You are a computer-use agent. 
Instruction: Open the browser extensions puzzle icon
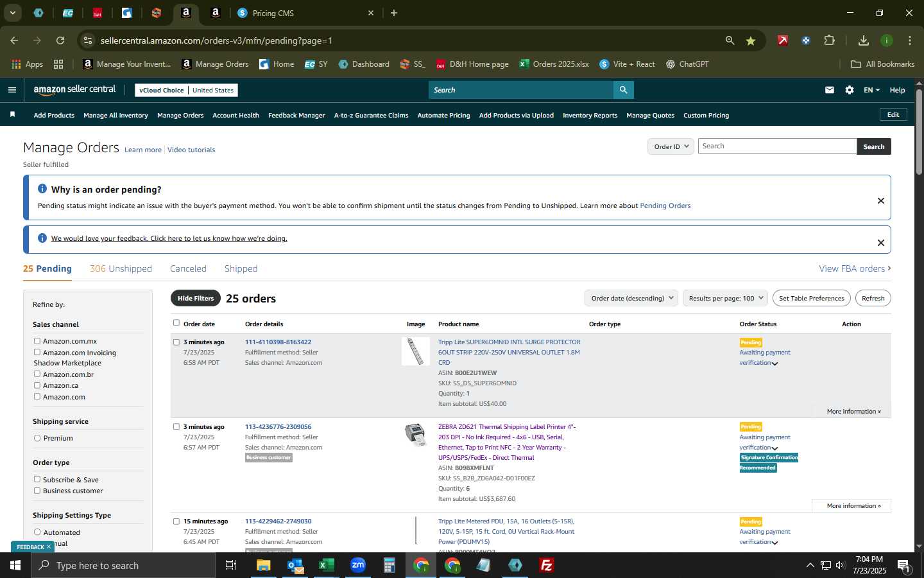(x=829, y=40)
